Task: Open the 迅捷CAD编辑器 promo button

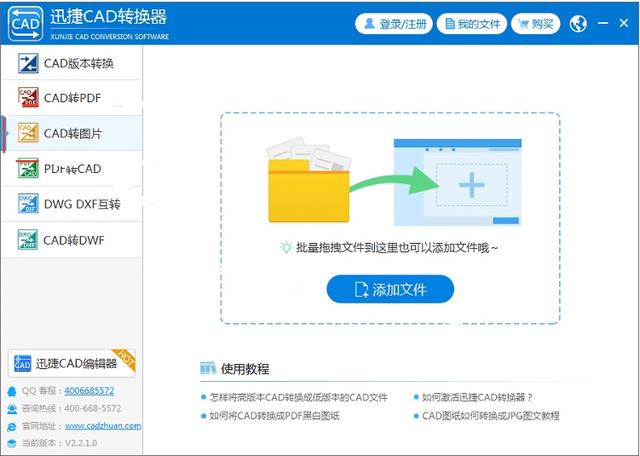Action: click(x=71, y=363)
